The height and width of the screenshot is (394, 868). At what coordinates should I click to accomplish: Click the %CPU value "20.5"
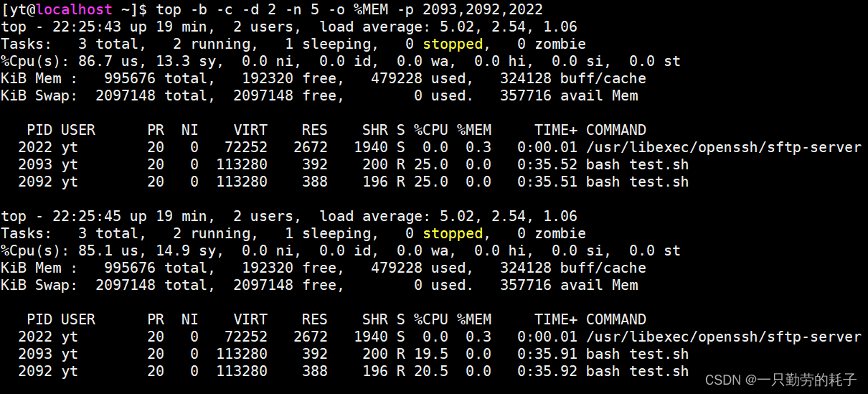tap(431, 371)
